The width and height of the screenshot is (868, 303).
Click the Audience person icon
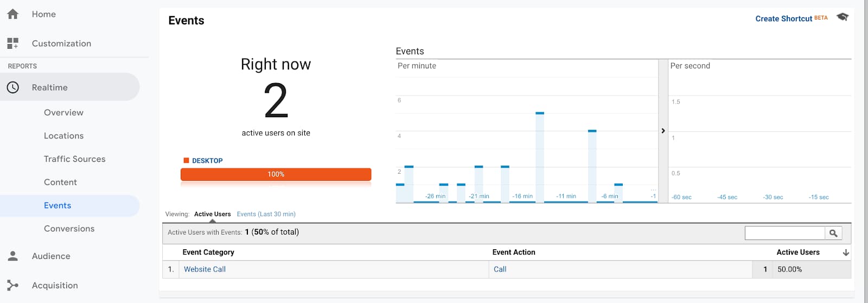click(x=13, y=256)
